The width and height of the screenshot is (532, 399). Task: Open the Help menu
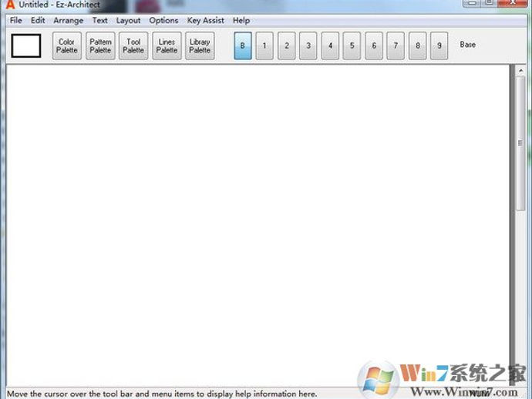(x=241, y=20)
